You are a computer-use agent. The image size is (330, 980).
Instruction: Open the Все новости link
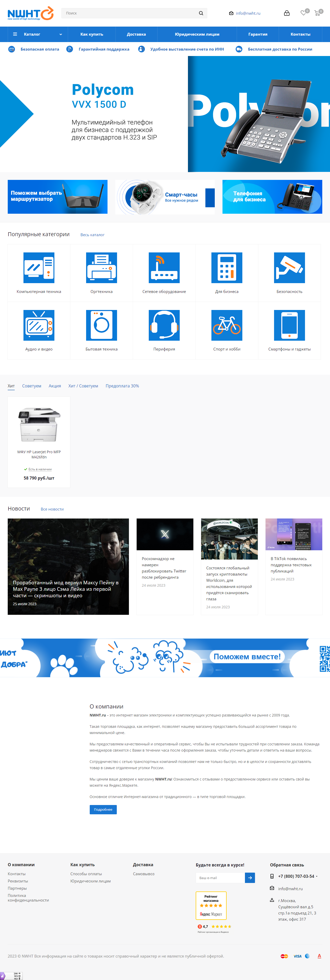pyautogui.click(x=52, y=509)
